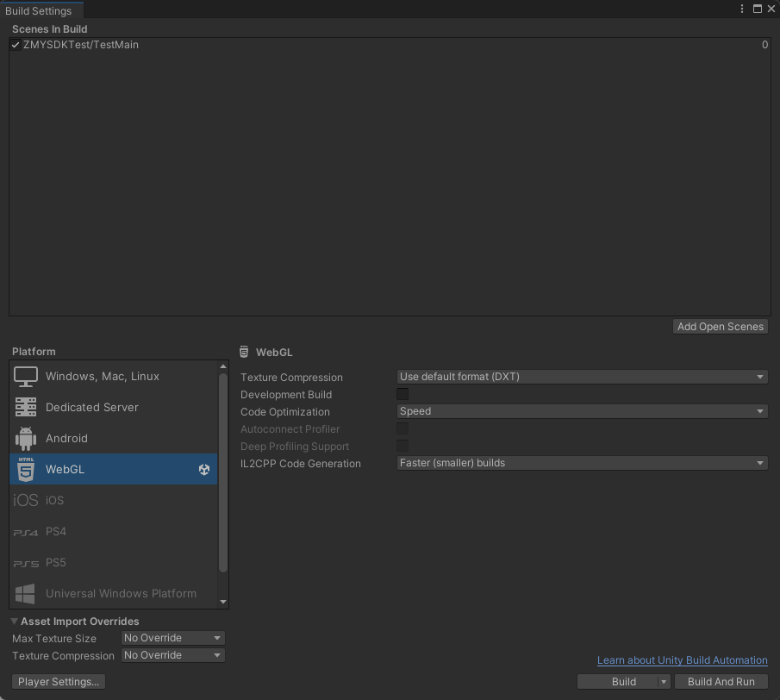Click the Dedicated Server platform icon
Screen dimensions: 780x700
(x=25, y=407)
